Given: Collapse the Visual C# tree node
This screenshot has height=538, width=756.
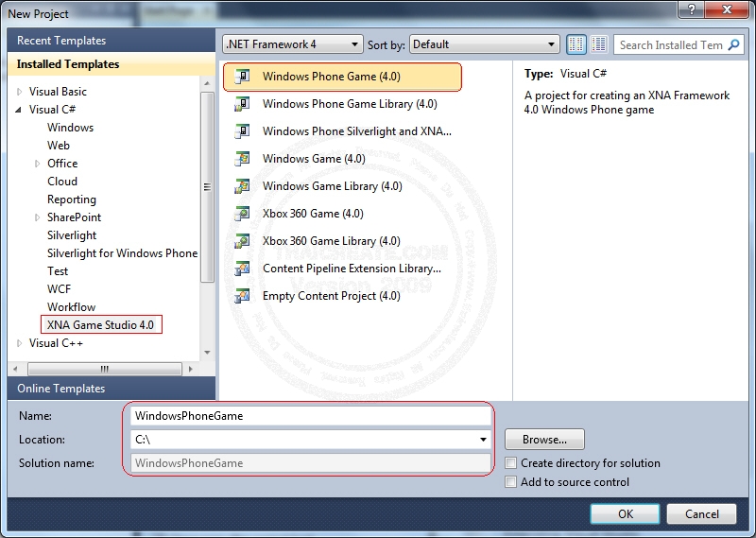Looking at the screenshot, I should coord(19,110).
